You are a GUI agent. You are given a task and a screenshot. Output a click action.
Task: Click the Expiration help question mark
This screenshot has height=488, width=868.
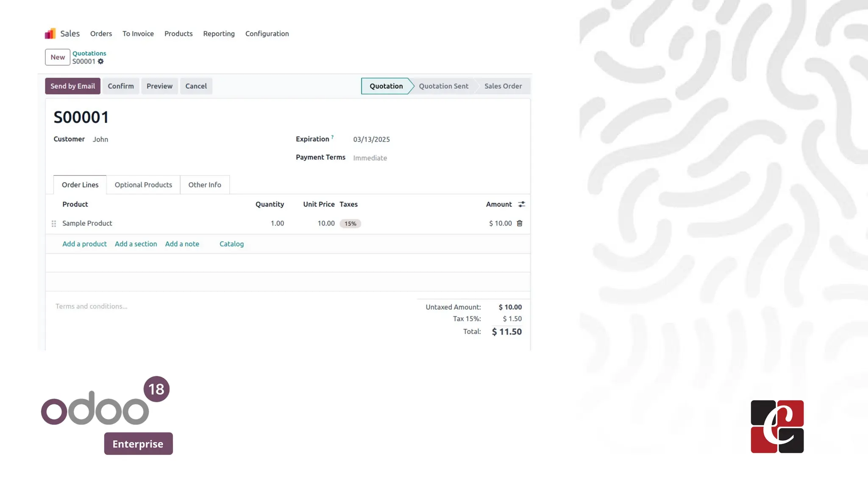pos(332,137)
